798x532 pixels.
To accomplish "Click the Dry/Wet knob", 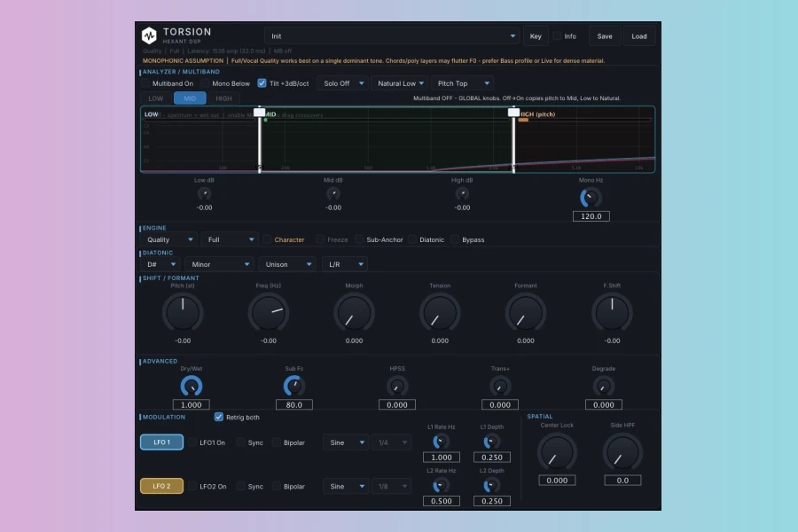I will coord(192,386).
